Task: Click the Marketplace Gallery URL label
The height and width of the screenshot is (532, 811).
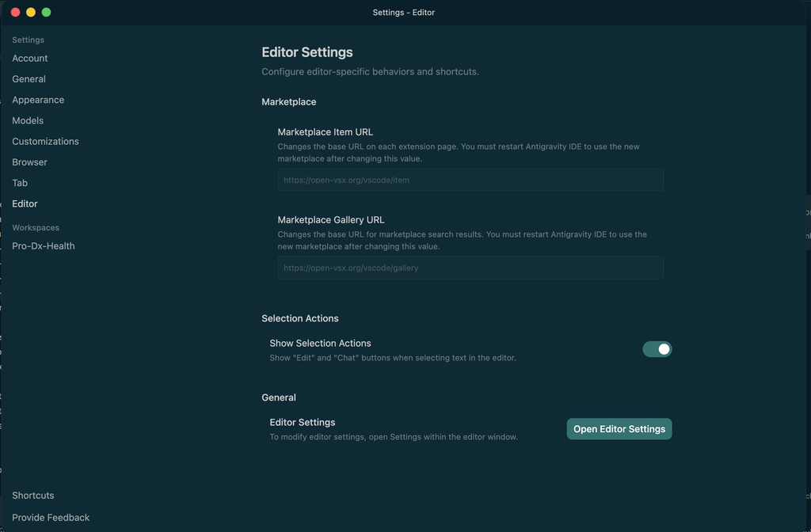Action: tap(331, 220)
